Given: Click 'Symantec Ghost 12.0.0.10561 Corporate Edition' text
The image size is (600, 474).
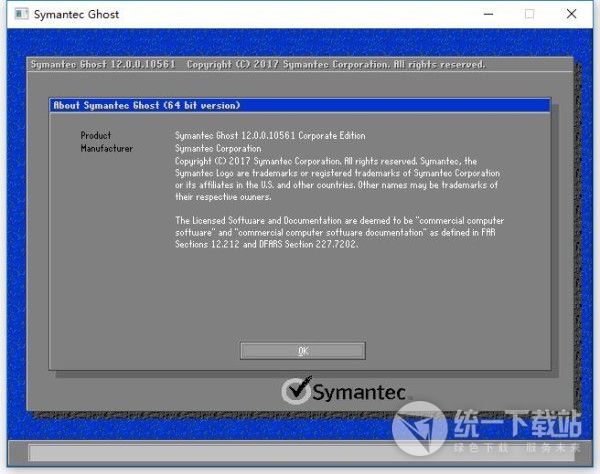Looking at the screenshot, I should click(x=270, y=135).
